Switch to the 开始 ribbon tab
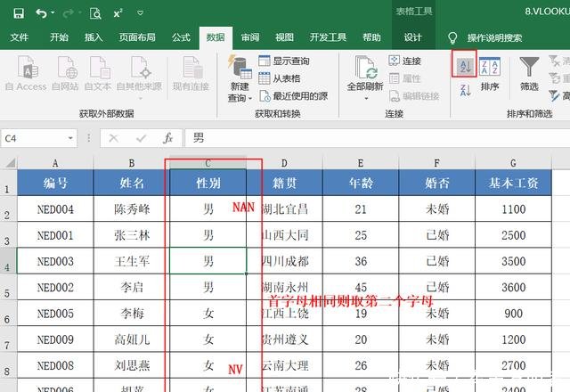This screenshot has width=570, height=392. tap(59, 37)
